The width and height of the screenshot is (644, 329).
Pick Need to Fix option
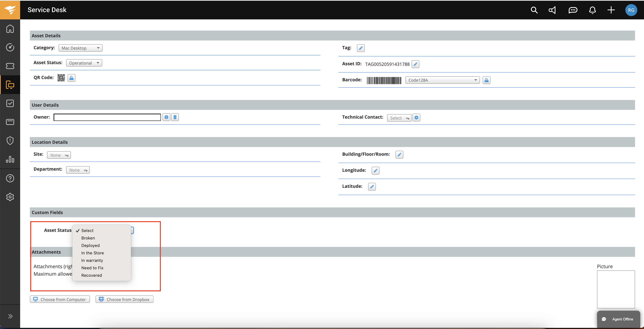(x=92, y=268)
